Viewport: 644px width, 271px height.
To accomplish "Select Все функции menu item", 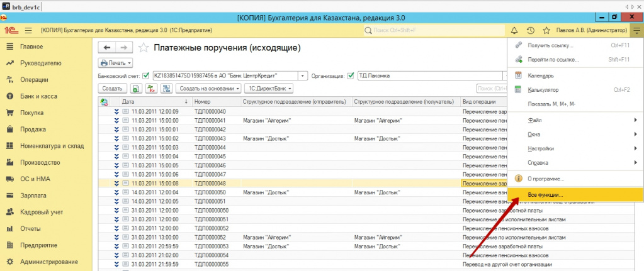I will (575, 195).
